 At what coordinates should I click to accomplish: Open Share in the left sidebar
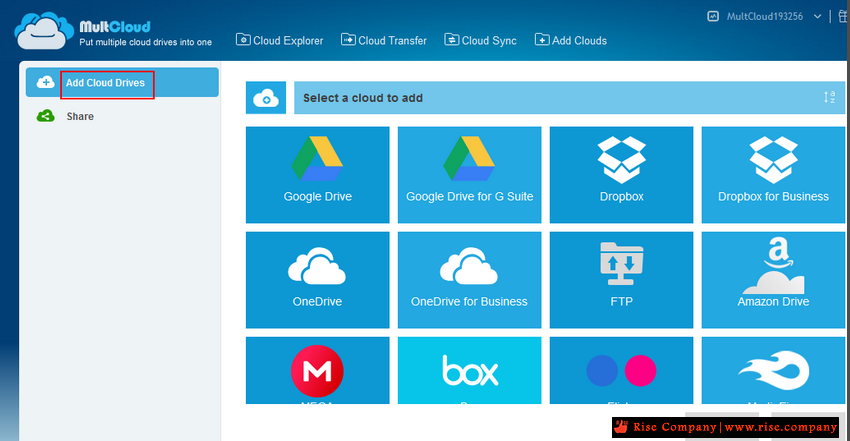[x=80, y=116]
